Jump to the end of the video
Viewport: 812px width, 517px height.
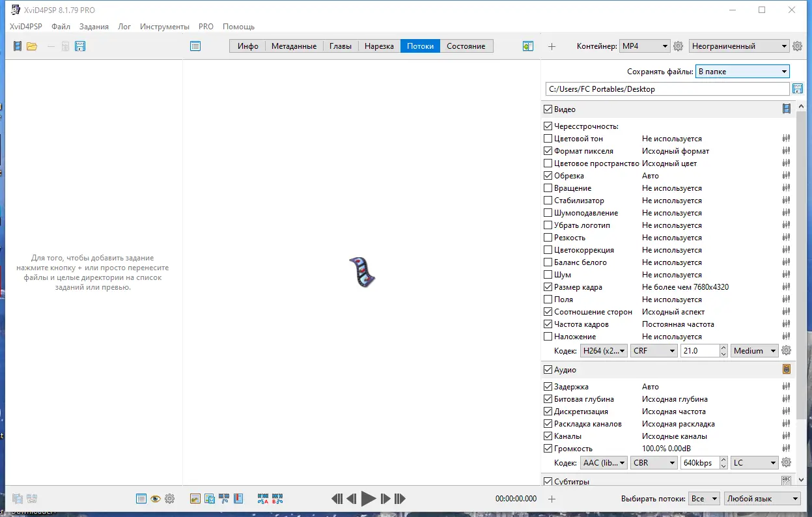pyautogui.click(x=400, y=499)
